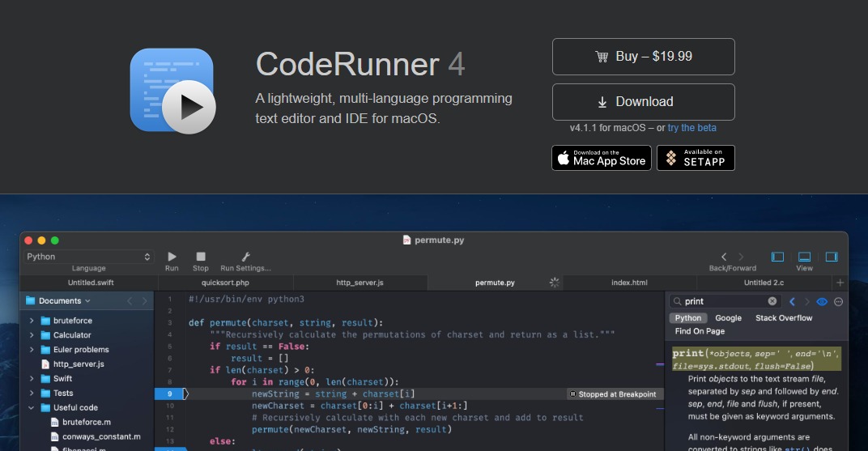
Task: Select the Stack Overflow source
Action: [x=784, y=317]
